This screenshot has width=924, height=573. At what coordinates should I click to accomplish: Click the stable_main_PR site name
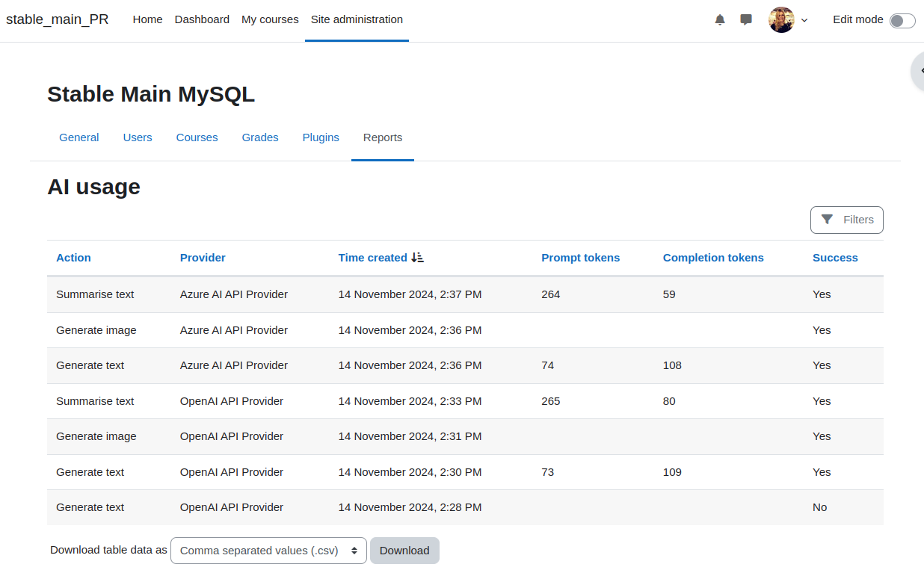(x=58, y=19)
